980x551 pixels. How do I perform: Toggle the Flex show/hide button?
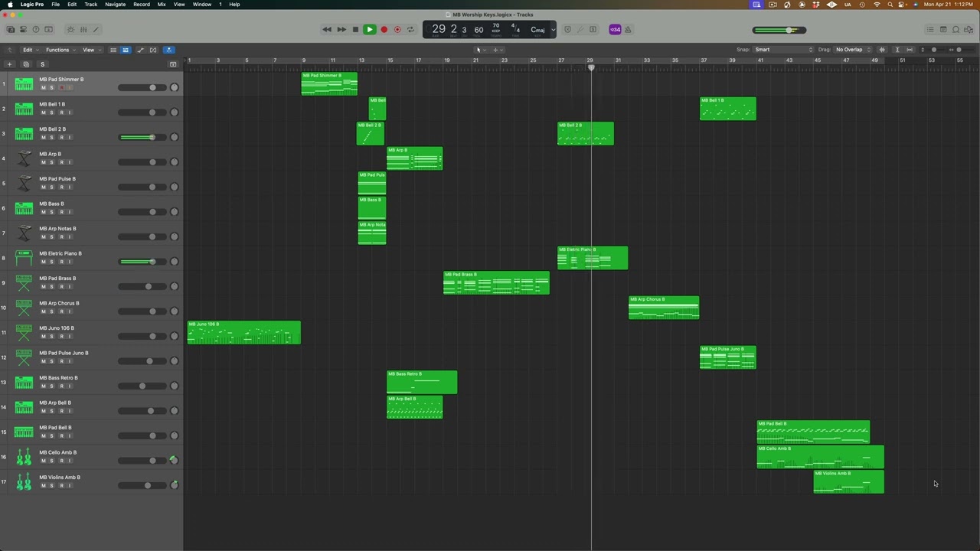point(153,50)
